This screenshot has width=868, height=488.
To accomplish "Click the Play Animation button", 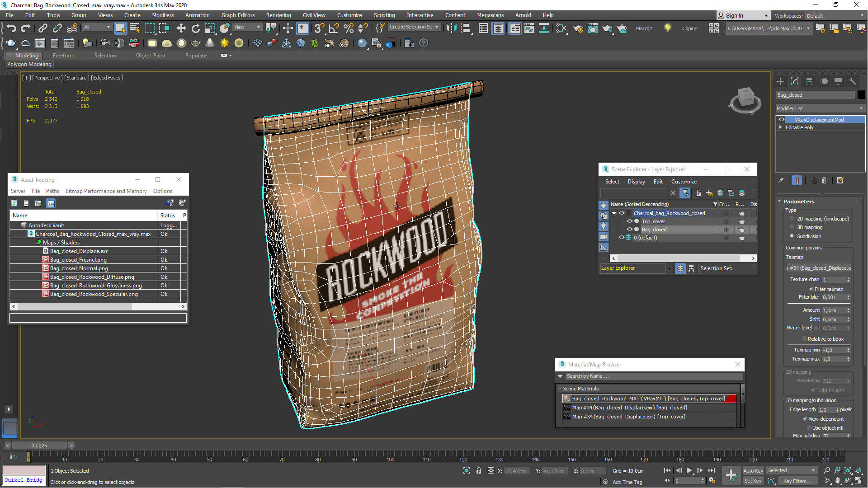I will tap(689, 471).
